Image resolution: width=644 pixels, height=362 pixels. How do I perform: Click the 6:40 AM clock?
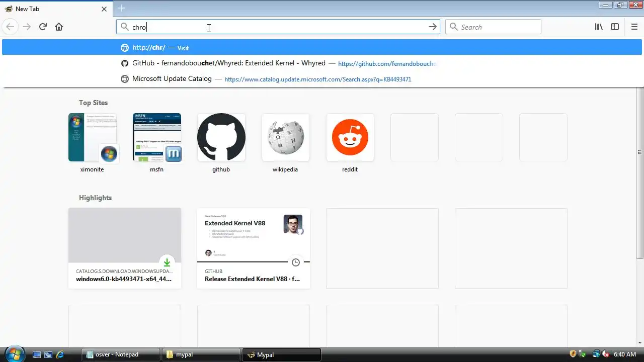(x=625, y=354)
